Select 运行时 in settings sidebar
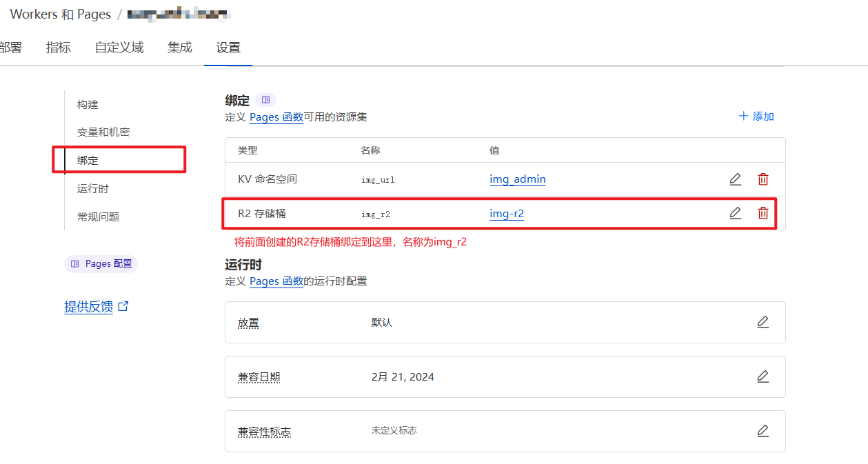This screenshot has width=868, height=464. click(92, 188)
